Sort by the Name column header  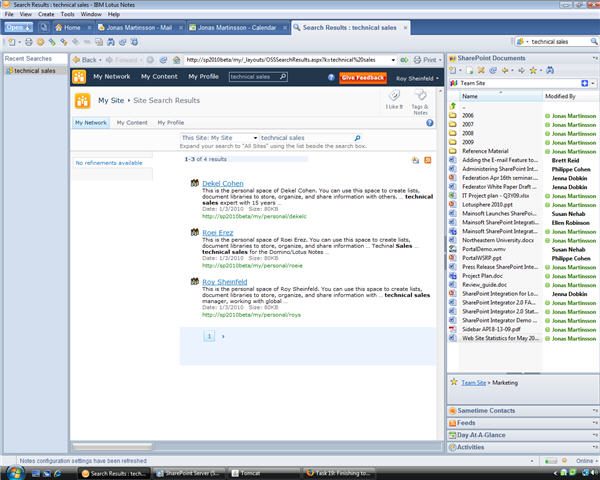(x=500, y=96)
